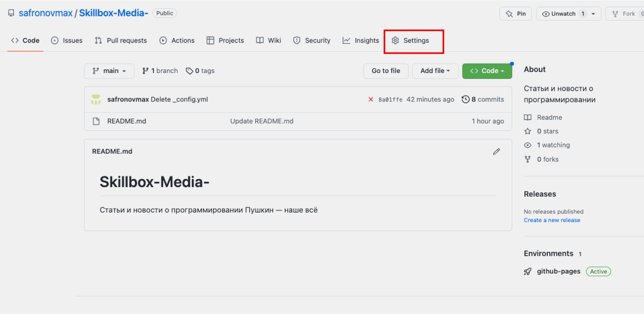Open the Environments heading
The height and width of the screenshot is (314, 644).
click(x=549, y=253)
